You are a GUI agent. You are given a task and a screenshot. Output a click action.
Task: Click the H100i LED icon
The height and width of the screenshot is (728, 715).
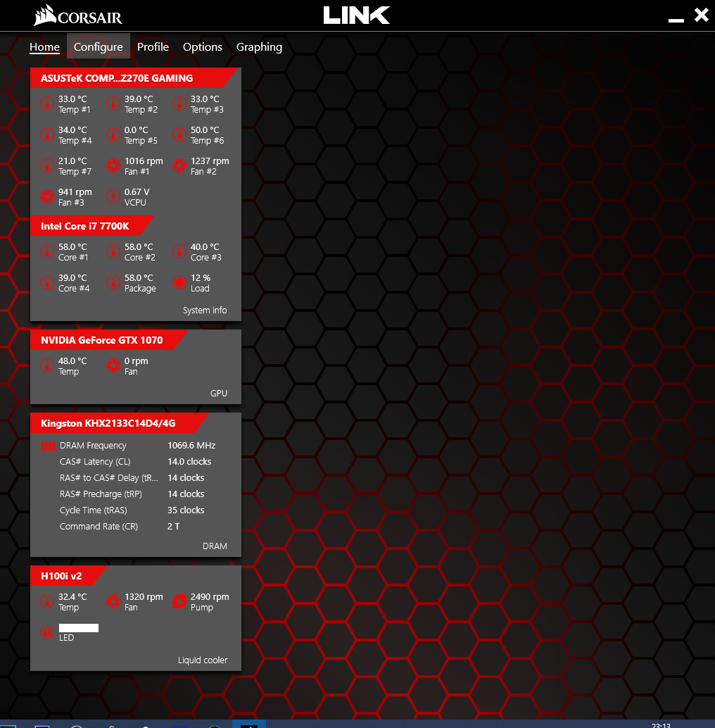(x=47, y=632)
